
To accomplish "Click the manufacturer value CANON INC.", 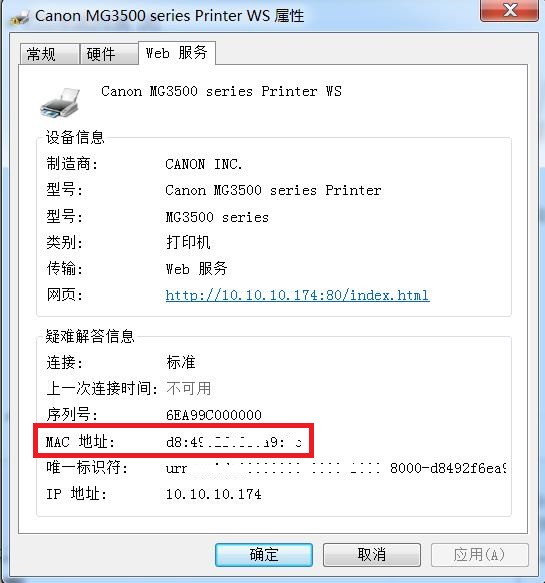I will pos(204,164).
